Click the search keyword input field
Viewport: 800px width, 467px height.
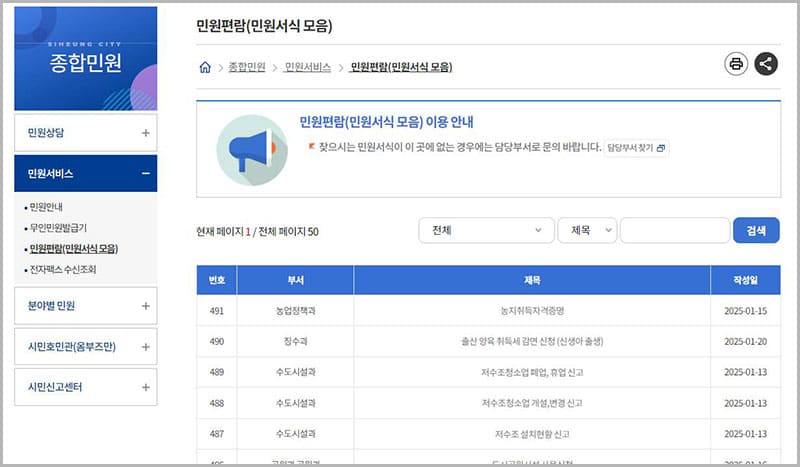673,231
